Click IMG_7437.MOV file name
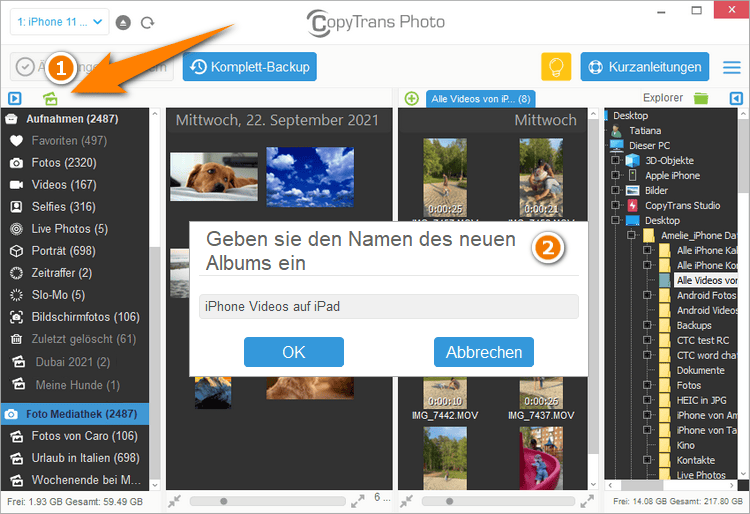The height and width of the screenshot is (514, 750). click(541, 416)
